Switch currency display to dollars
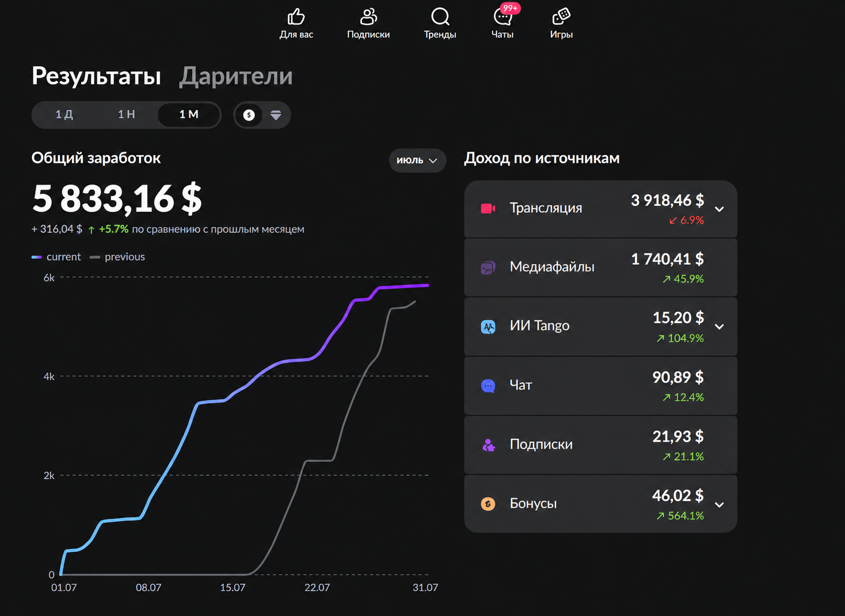Screen dimensions: 845x616 point(249,115)
